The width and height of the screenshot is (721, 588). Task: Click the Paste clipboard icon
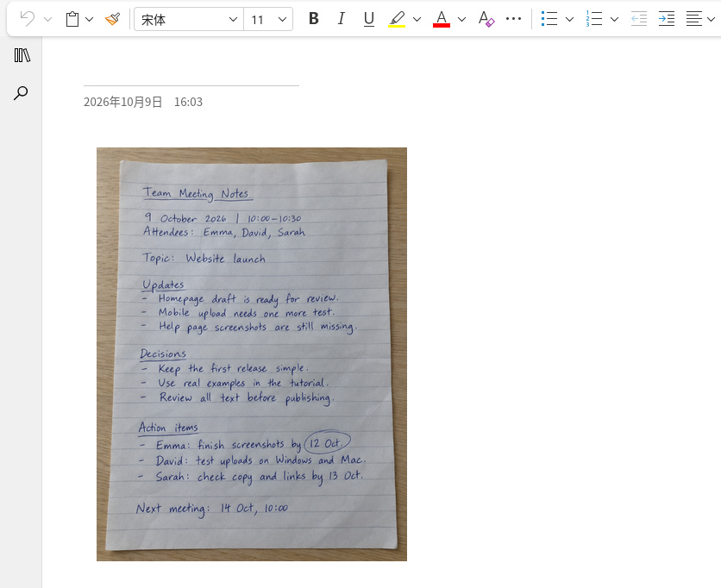click(x=72, y=19)
